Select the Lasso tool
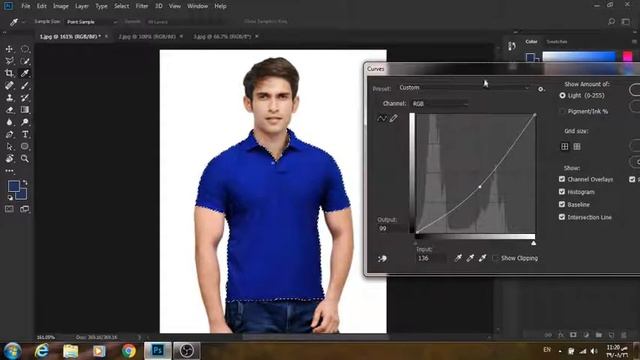 (x=9, y=61)
